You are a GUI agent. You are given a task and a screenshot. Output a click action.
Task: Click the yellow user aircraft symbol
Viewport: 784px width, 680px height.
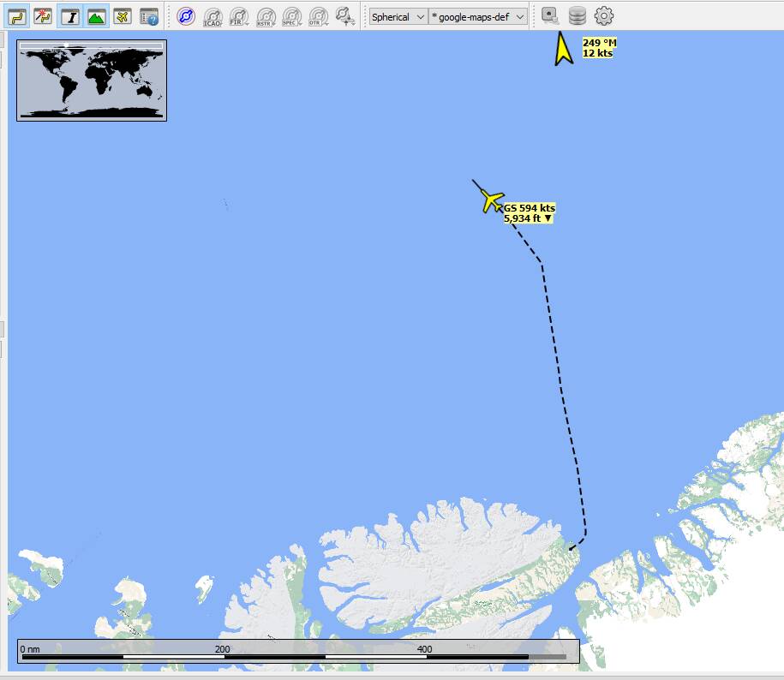[x=492, y=201]
